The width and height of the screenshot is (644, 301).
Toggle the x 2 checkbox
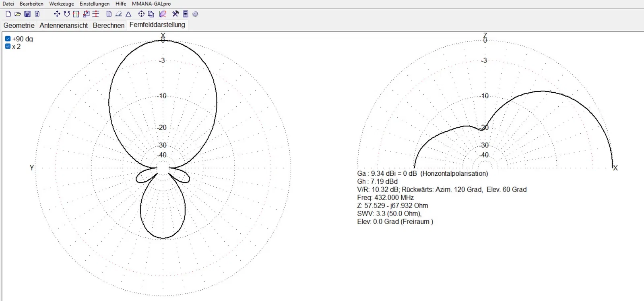[8, 46]
